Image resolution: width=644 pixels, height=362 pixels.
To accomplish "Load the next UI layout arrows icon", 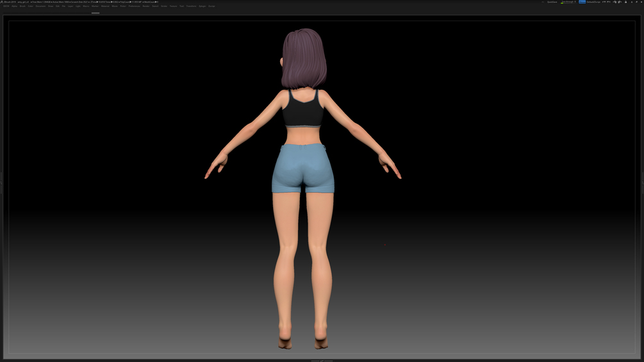I will [x=609, y=2].
